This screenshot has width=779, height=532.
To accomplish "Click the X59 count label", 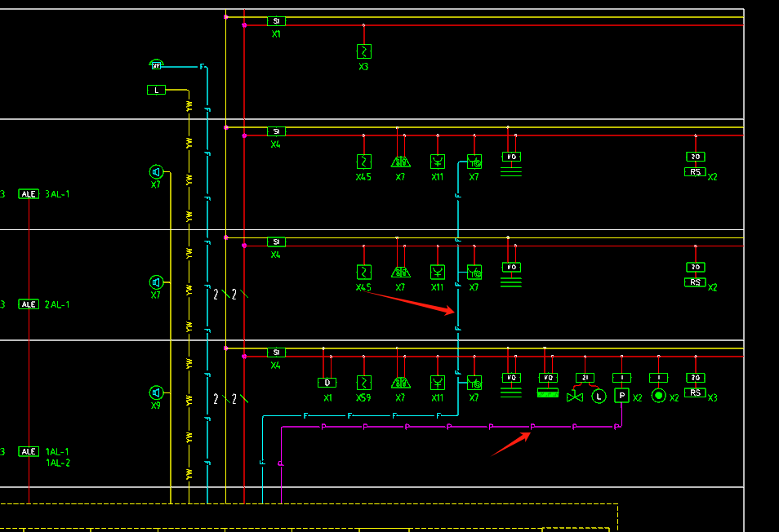I will 363,398.
